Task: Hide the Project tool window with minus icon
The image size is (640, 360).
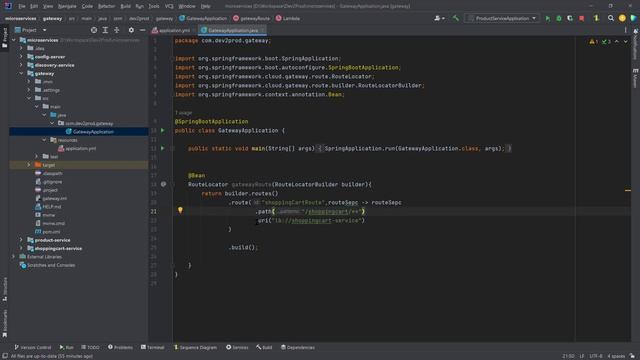Action: coord(142,30)
